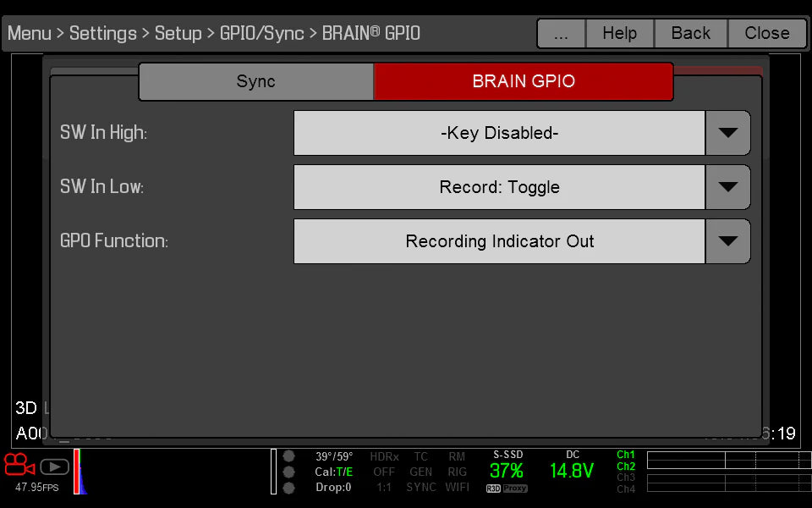Viewport: 812px width, 508px height.
Task: Click the red camera record-mode icon
Action: 19,465
